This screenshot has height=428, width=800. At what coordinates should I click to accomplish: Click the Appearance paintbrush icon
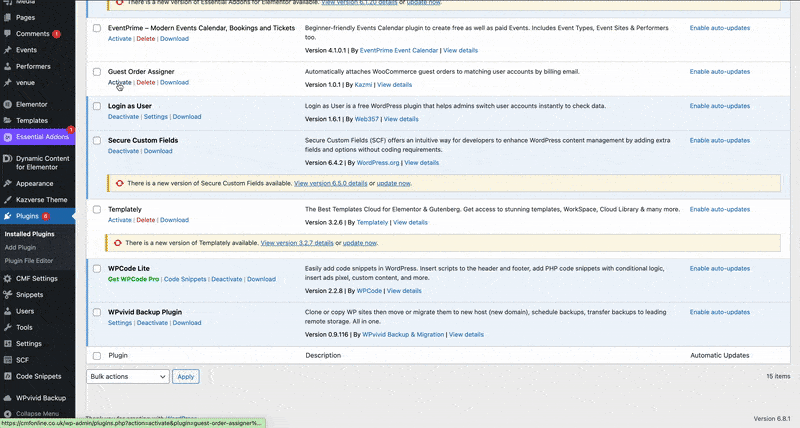(8, 183)
